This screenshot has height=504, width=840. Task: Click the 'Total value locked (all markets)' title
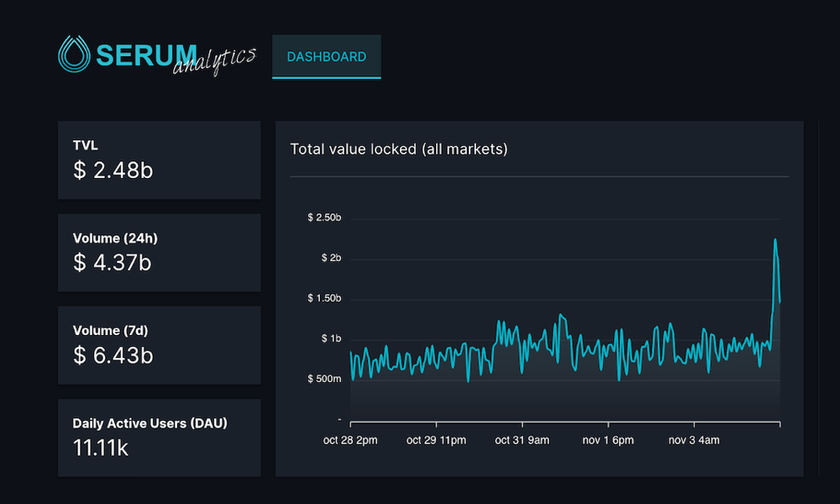click(398, 149)
